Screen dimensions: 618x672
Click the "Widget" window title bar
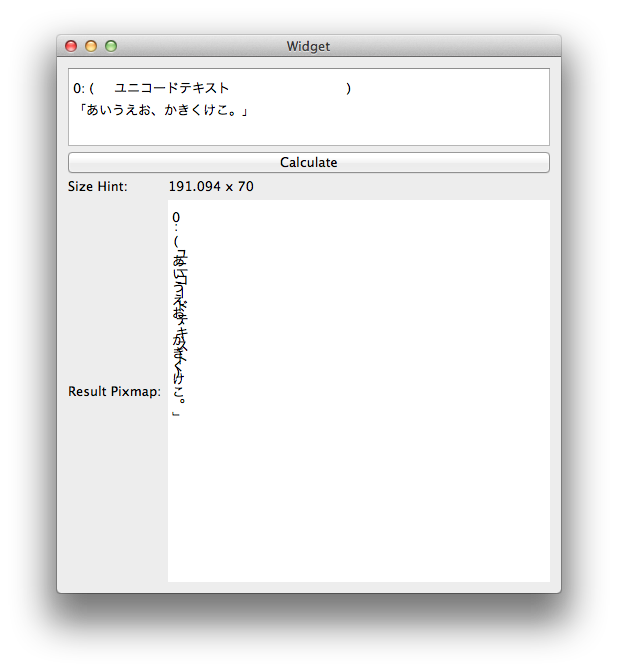click(308, 46)
